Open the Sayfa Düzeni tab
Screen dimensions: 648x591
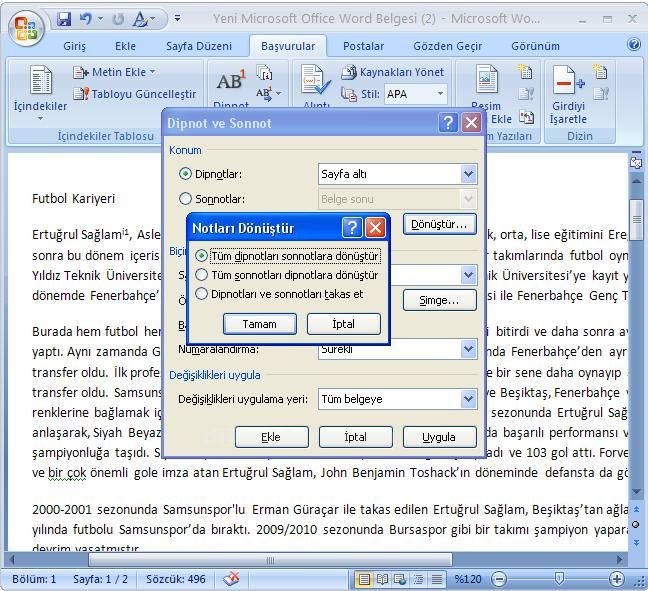click(199, 46)
